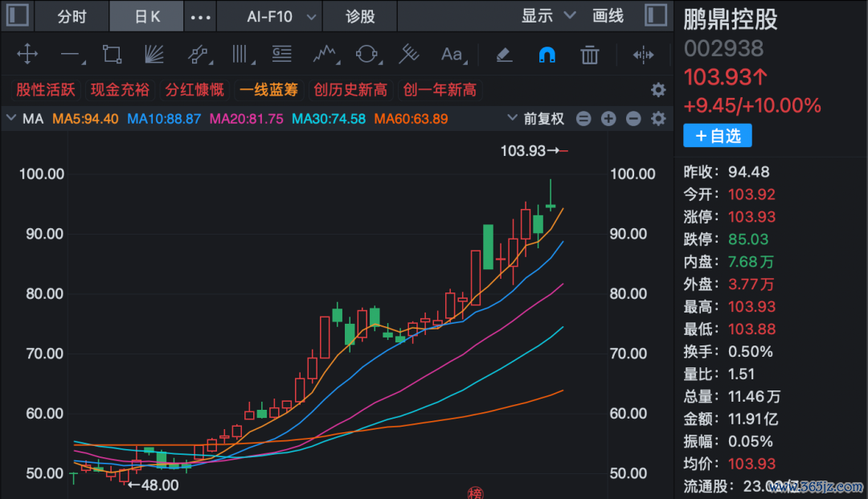Image resolution: width=868 pixels, height=499 pixels.
Task: Toggle the blue magnet snap tool
Action: pyautogui.click(x=547, y=55)
